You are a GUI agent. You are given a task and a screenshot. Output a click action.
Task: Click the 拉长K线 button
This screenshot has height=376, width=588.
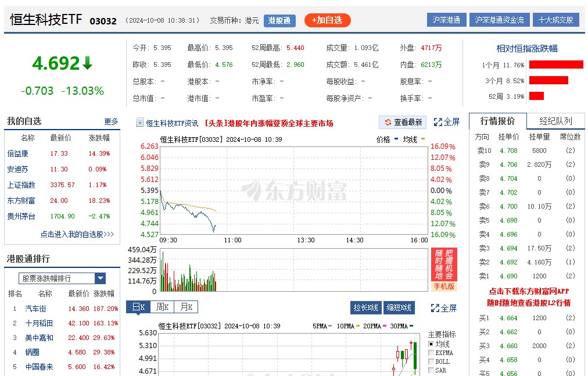tap(366, 307)
